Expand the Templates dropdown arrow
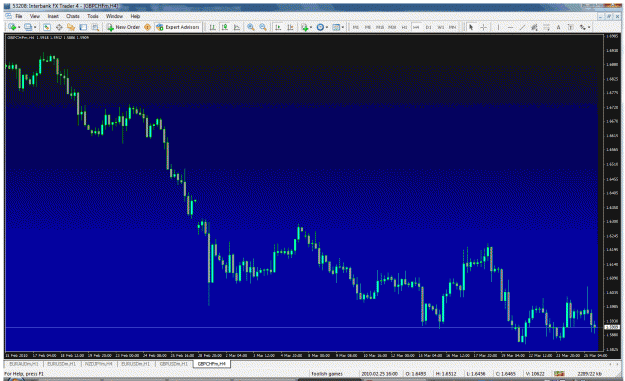625x381 pixels. 343,27
